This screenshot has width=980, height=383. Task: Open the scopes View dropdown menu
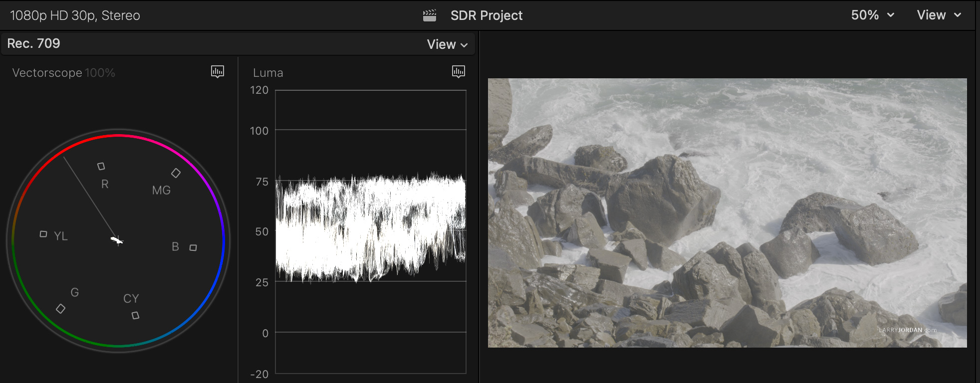click(448, 44)
